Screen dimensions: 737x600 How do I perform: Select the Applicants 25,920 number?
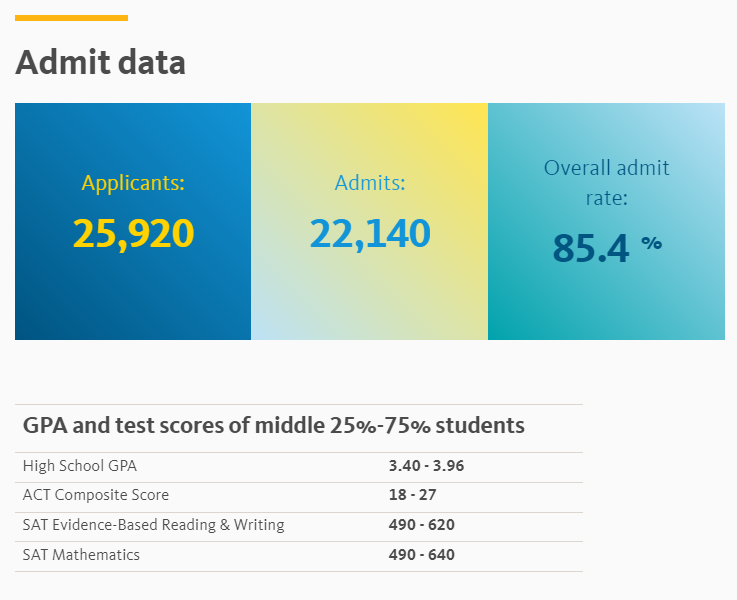pyautogui.click(x=133, y=234)
